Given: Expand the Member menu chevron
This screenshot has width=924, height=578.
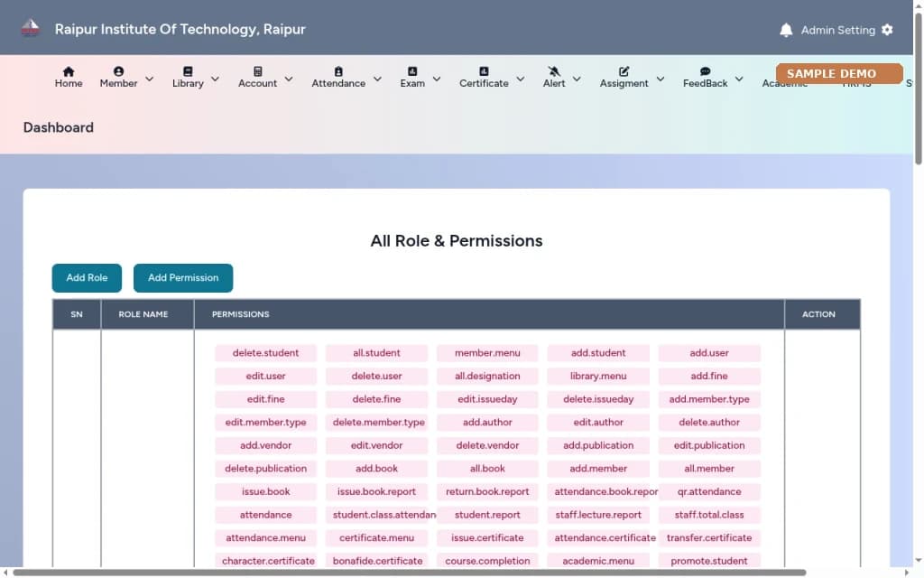Looking at the screenshot, I should point(150,79).
